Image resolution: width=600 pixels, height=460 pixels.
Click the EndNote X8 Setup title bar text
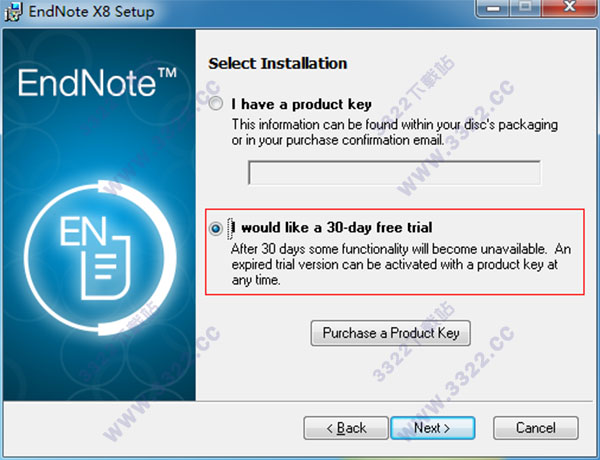pyautogui.click(x=91, y=11)
